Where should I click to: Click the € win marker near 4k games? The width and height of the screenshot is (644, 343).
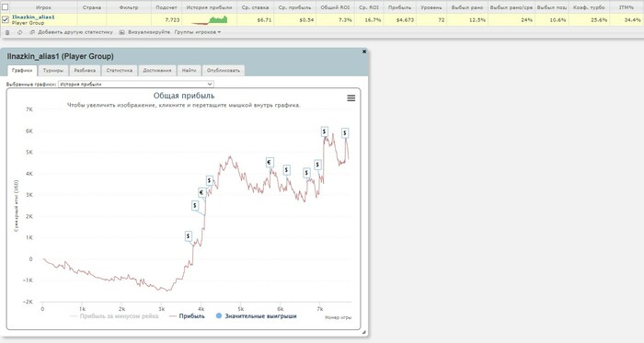pyautogui.click(x=201, y=192)
